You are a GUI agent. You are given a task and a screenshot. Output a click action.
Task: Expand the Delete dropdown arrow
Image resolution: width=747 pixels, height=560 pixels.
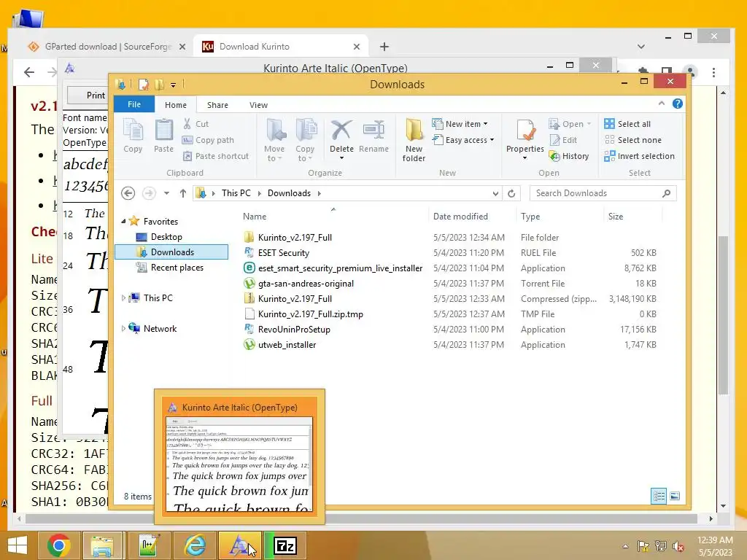click(341, 158)
